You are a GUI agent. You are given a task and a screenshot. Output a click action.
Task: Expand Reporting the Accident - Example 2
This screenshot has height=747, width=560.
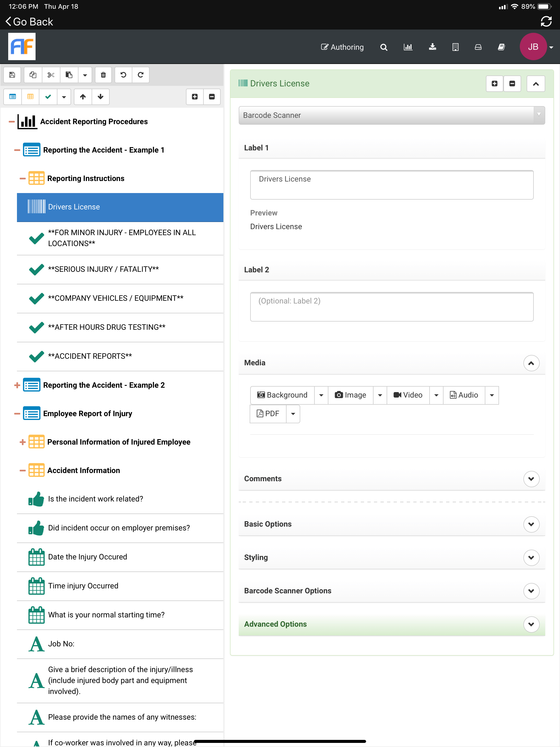point(17,385)
